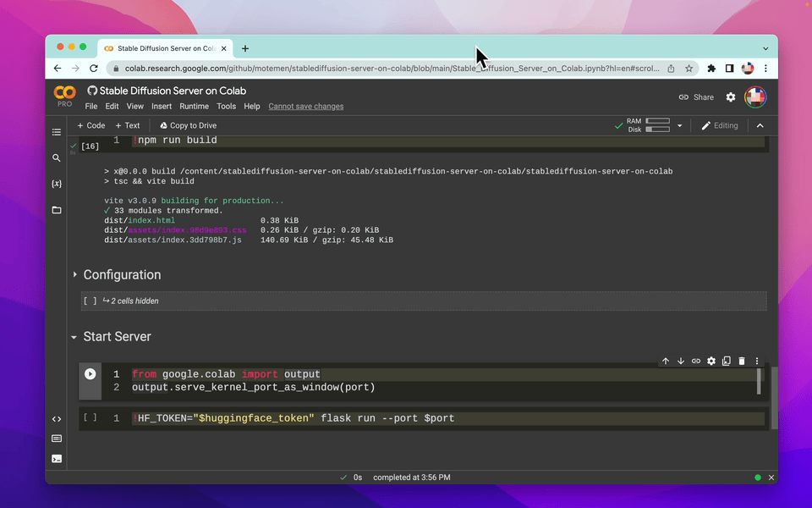Open the Tools menu

226,107
